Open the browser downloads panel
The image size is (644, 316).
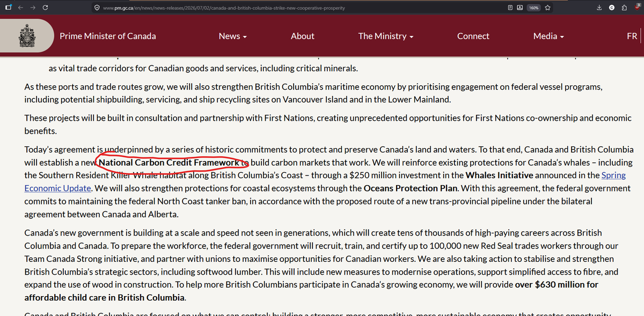tap(599, 8)
